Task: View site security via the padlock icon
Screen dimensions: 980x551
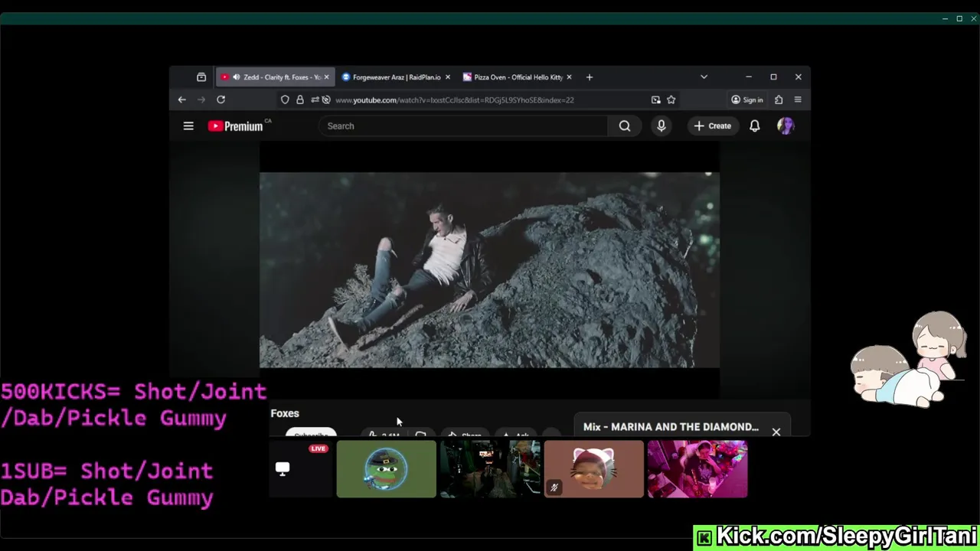Action: (300, 99)
